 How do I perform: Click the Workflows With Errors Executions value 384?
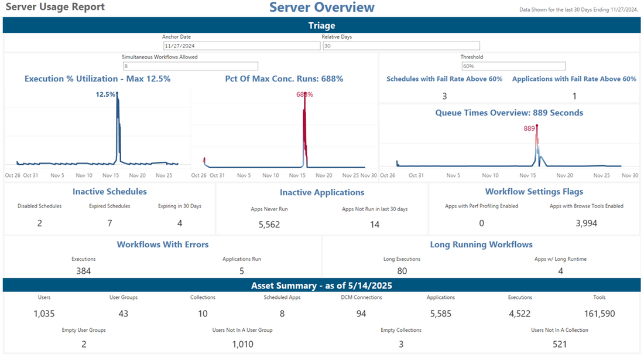point(84,271)
